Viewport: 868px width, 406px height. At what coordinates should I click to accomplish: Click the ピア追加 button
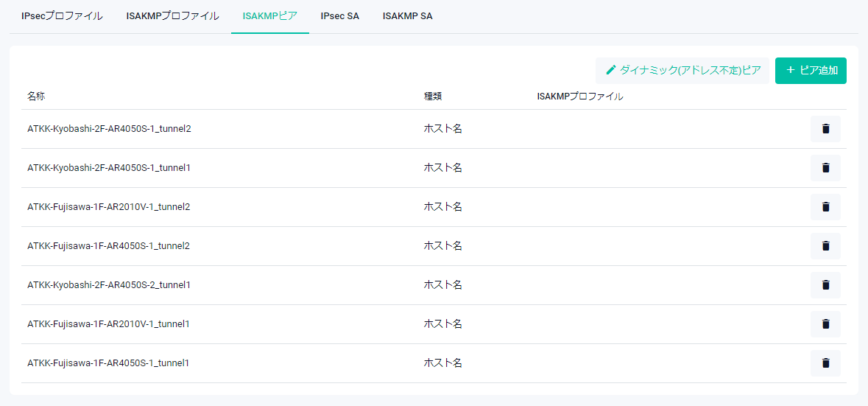(811, 71)
